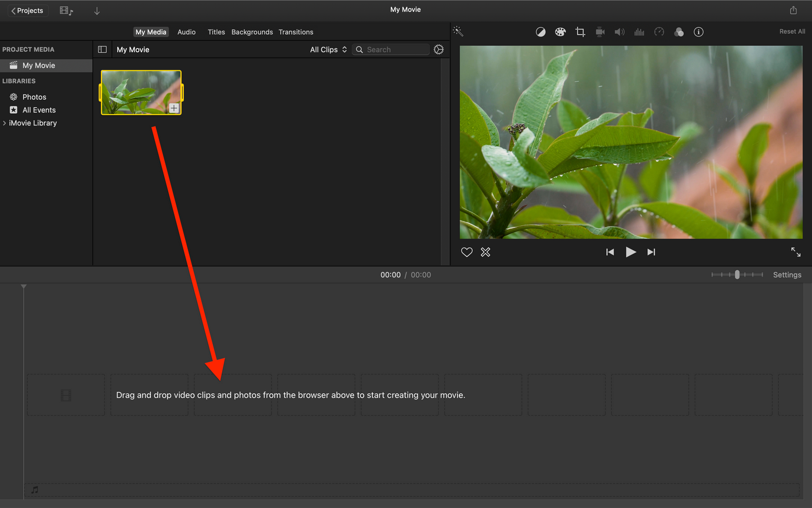Open the Color Correction controls
812x508 pixels.
point(560,32)
